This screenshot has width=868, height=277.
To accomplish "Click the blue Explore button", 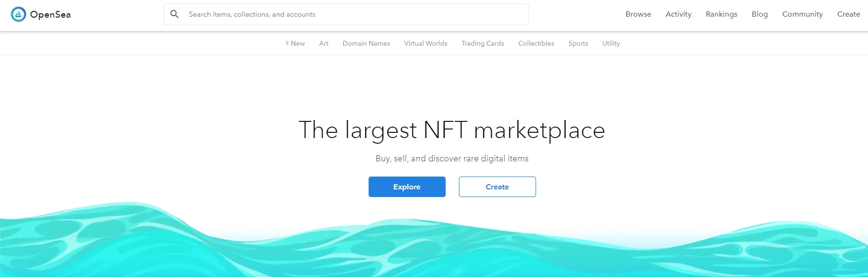I will (x=407, y=187).
